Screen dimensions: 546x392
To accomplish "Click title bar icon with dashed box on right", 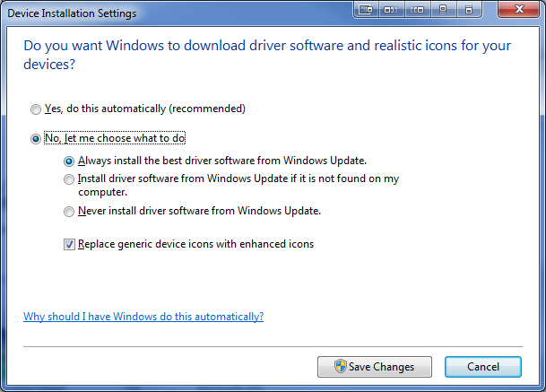I will [392, 10].
